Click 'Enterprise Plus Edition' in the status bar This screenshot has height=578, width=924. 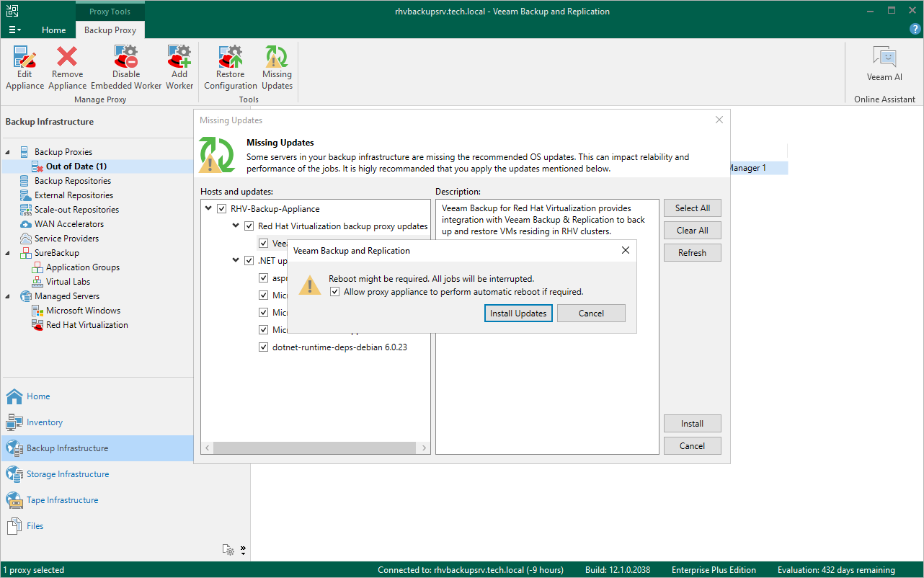(714, 570)
